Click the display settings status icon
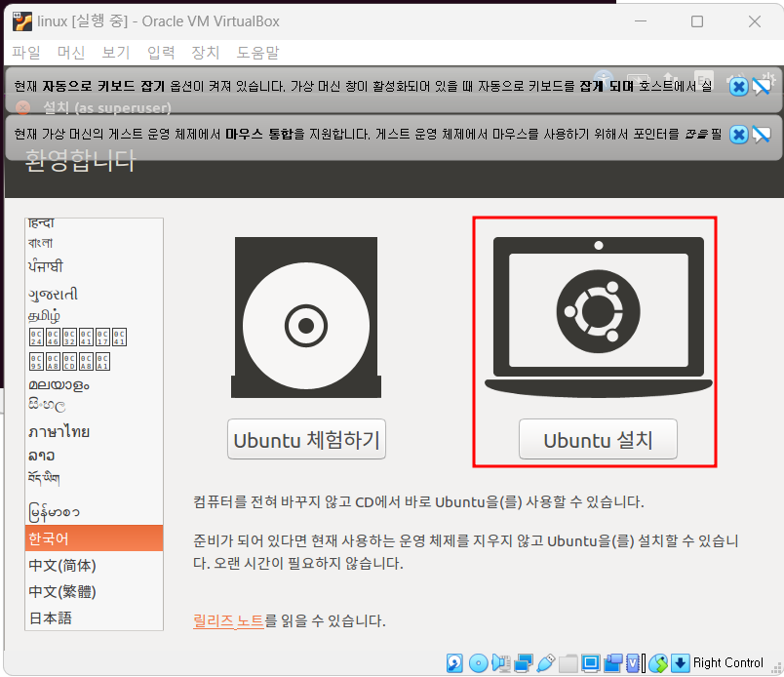784x677 pixels. click(591, 663)
